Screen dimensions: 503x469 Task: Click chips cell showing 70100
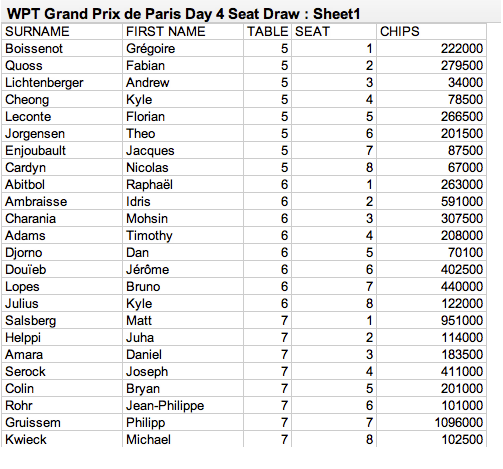tap(431, 253)
